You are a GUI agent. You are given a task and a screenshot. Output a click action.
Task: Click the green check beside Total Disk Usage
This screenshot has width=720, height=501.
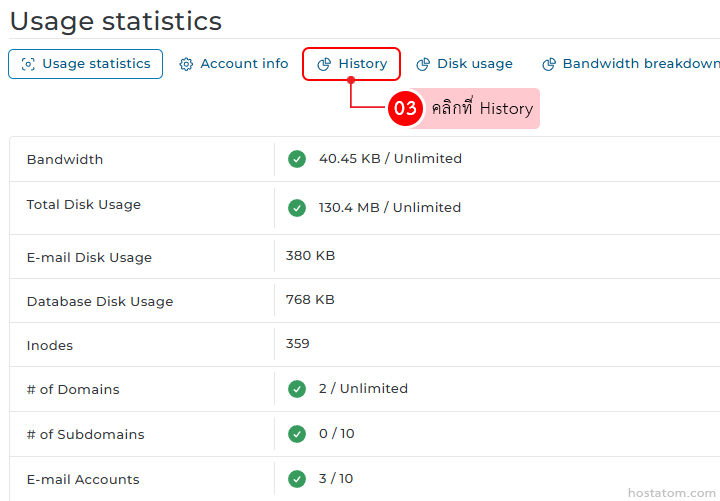[x=297, y=208]
